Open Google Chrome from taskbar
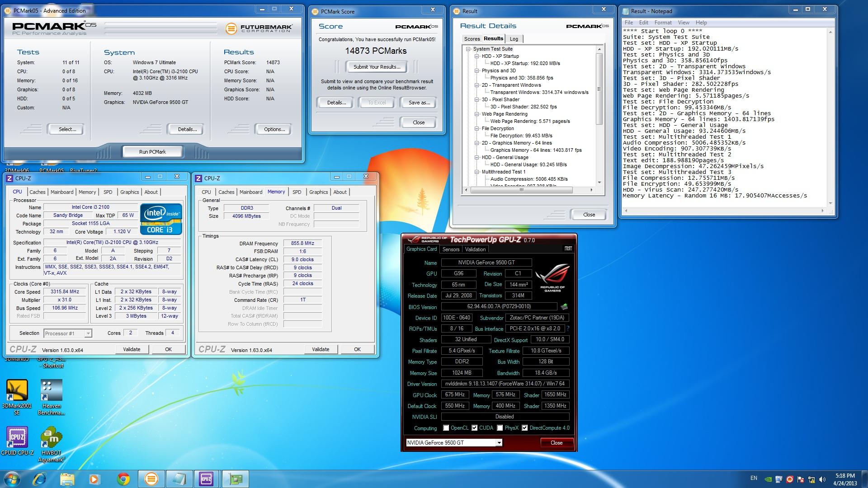This screenshot has height=488, width=868. (123, 479)
